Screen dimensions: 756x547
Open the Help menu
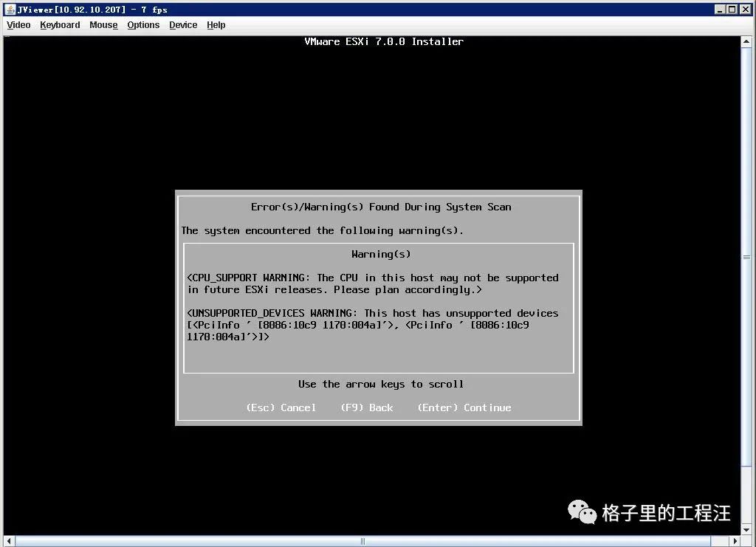click(216, 25)
